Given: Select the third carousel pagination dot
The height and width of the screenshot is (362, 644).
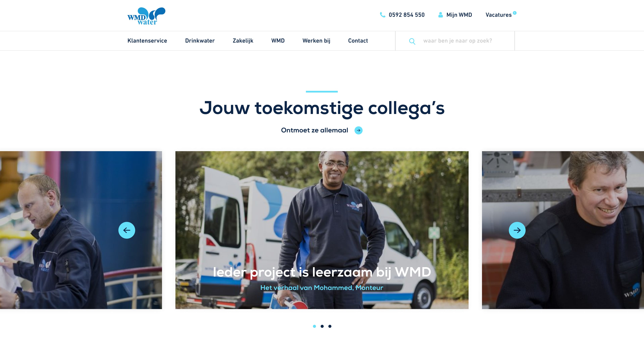Looking at the screenshot, I should (x=330, y=326).
